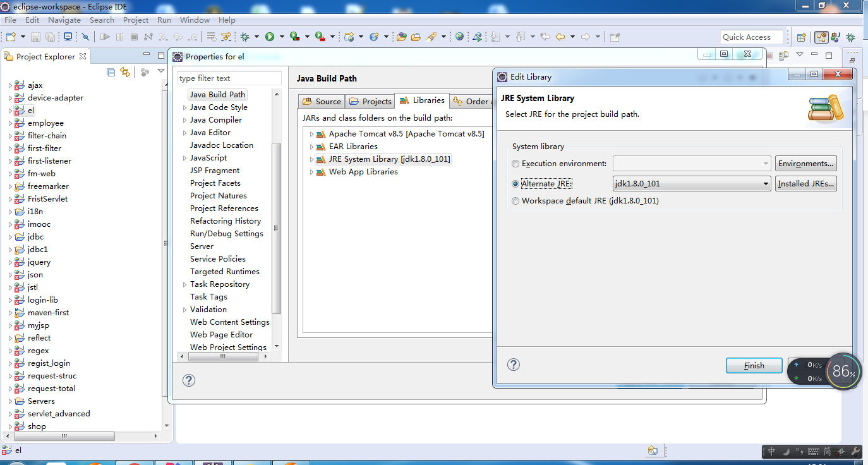Select Project Facets in properties list
Image resolution: width=868 pixels, height=465 pixels.
(x=215, y=183)
